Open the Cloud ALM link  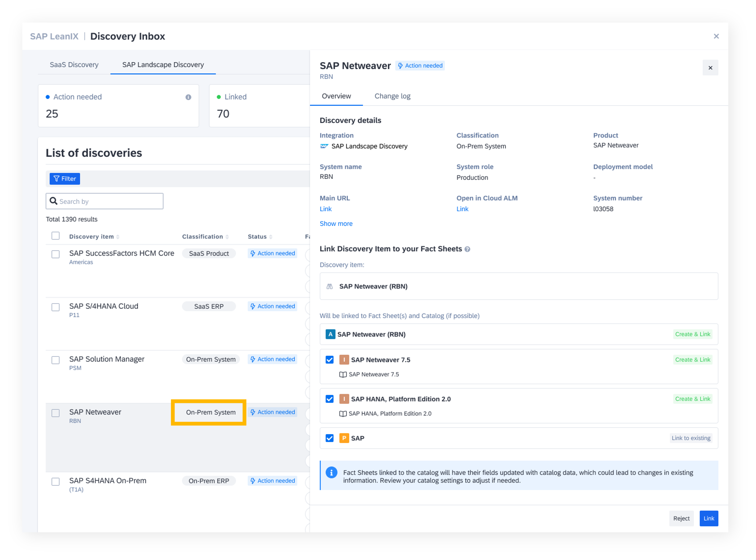tap(462, 209)
